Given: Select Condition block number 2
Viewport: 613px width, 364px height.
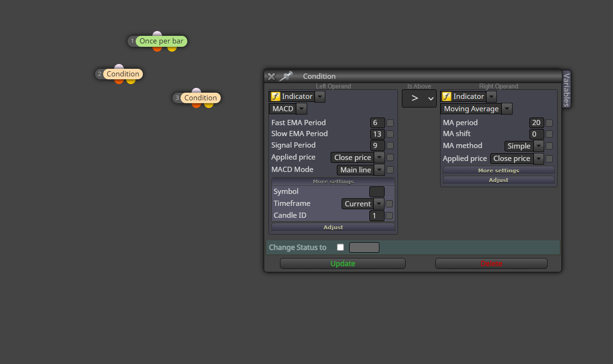Looking at the screenshot, I should click(x=123, y=74).
